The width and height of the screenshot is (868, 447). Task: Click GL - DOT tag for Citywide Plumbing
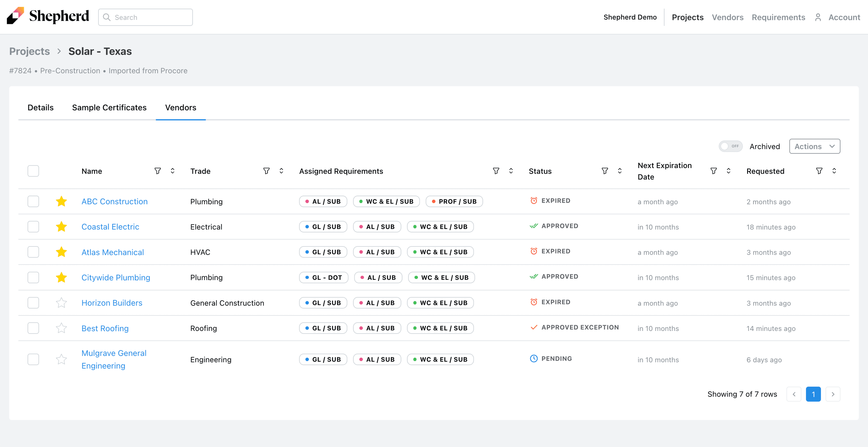(x=323, y=277)
